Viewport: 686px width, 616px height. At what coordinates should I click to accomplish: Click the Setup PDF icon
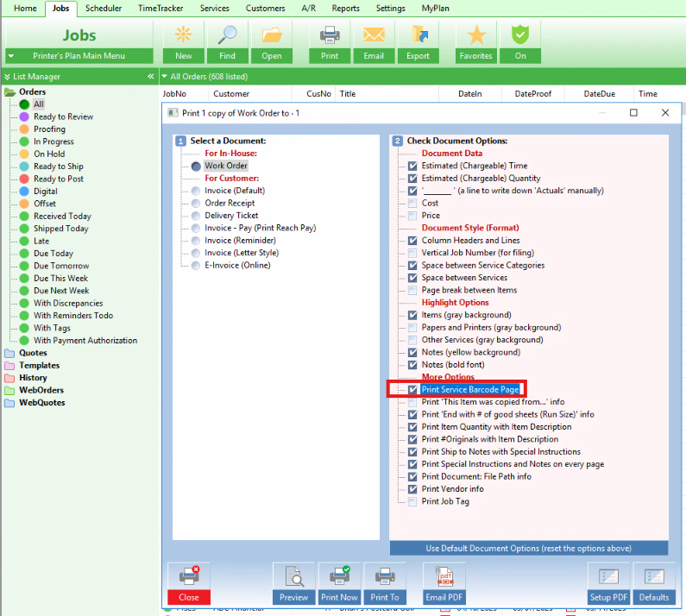click(608, 576)
